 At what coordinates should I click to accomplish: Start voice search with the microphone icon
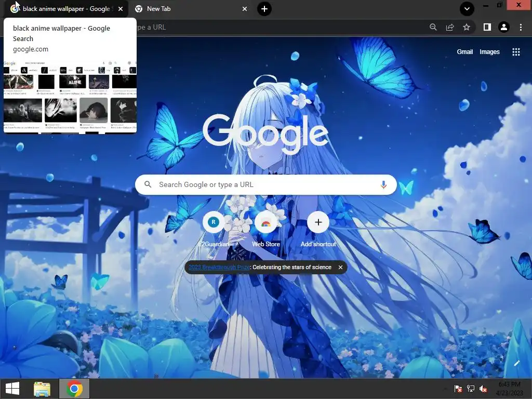tap(383, 184)
